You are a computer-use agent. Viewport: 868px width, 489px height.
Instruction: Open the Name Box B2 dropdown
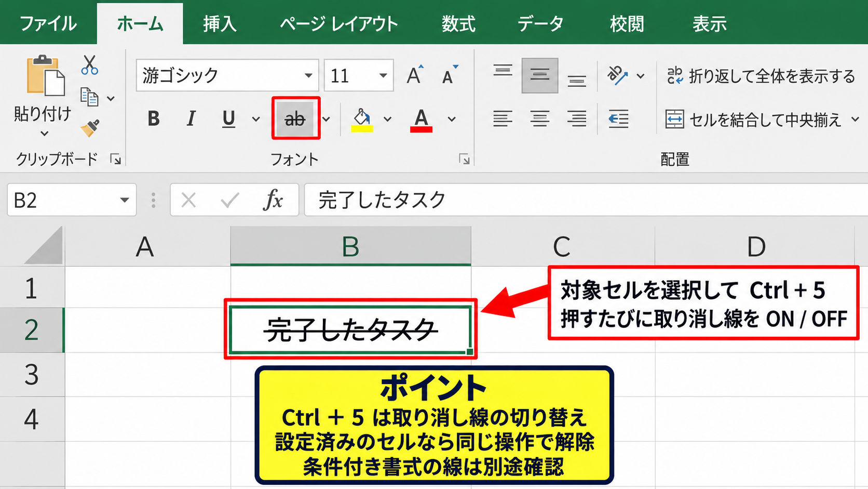125,200
